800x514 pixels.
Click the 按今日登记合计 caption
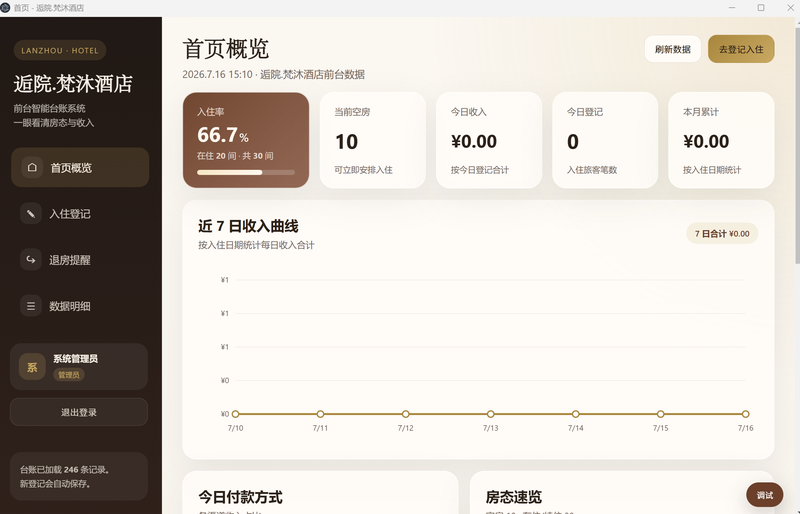[x=480, y=170]
